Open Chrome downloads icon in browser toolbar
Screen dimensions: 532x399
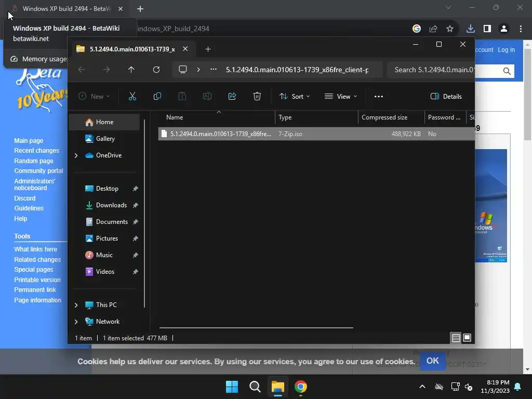471,29
